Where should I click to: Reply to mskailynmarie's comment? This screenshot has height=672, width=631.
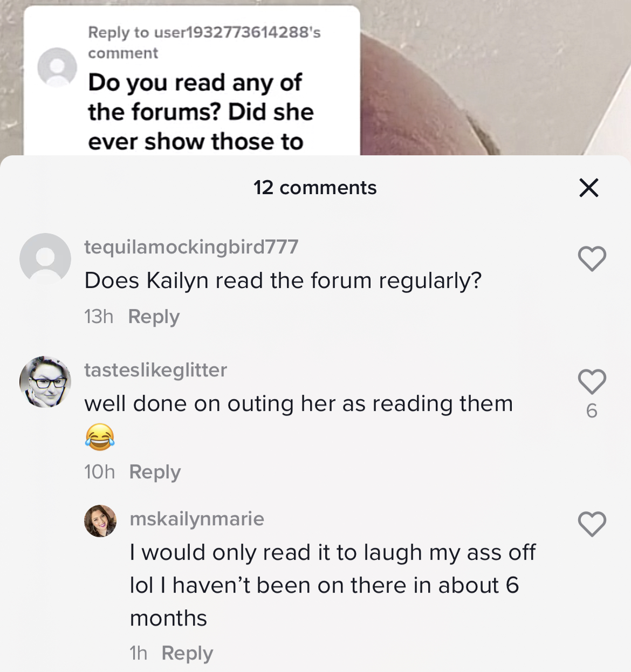(187, 653)
